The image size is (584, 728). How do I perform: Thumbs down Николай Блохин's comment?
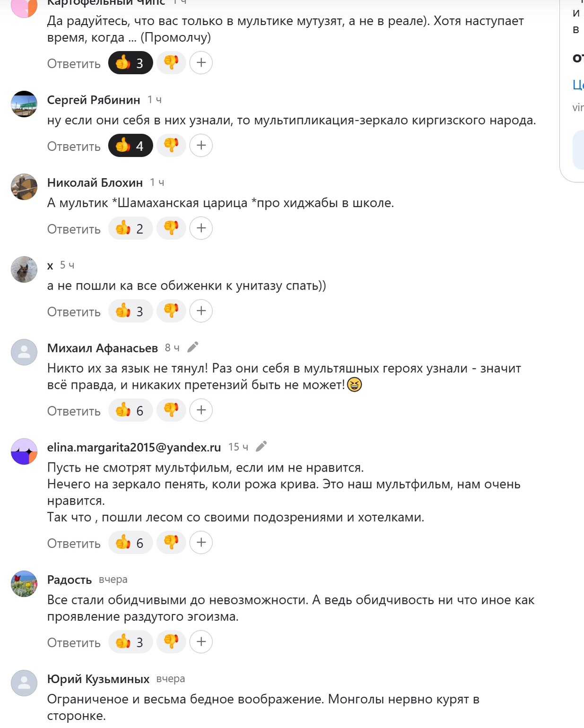click(x=171, y=228)
